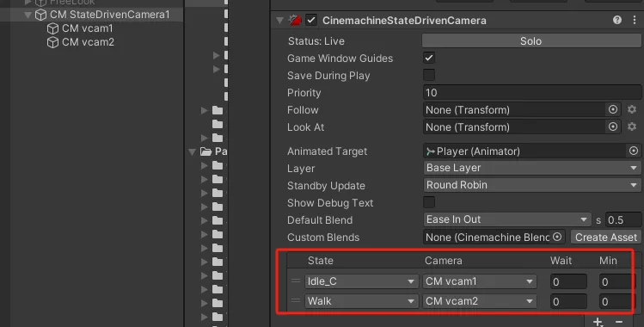Click the State column header
Screen dimensions: 644x327
(x=321, y=261)
